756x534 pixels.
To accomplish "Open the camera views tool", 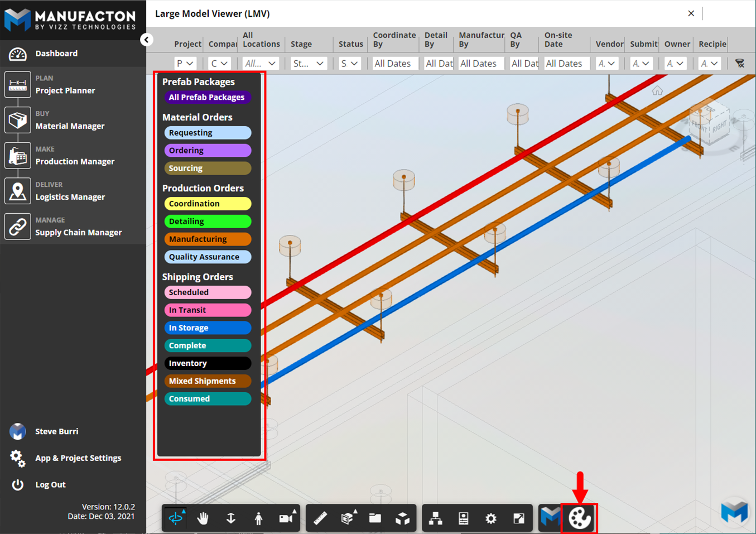I will (x=287, y=518).
